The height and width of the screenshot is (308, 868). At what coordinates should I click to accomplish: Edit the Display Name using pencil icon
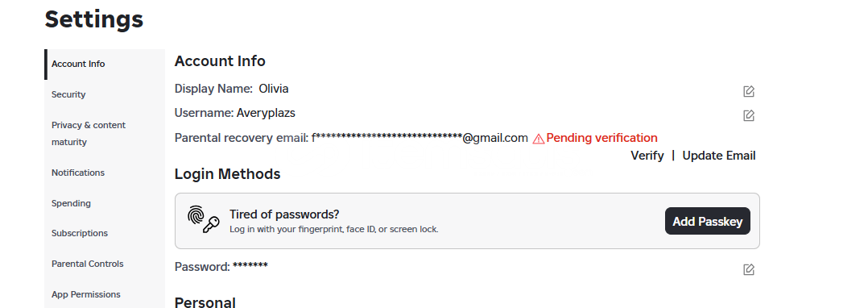749,91
